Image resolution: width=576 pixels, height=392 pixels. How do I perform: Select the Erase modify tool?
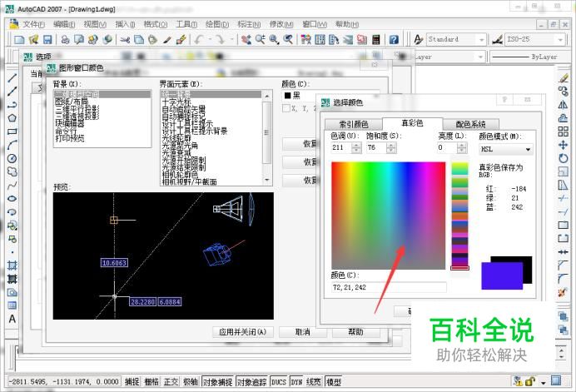click(x=563, y=78)
